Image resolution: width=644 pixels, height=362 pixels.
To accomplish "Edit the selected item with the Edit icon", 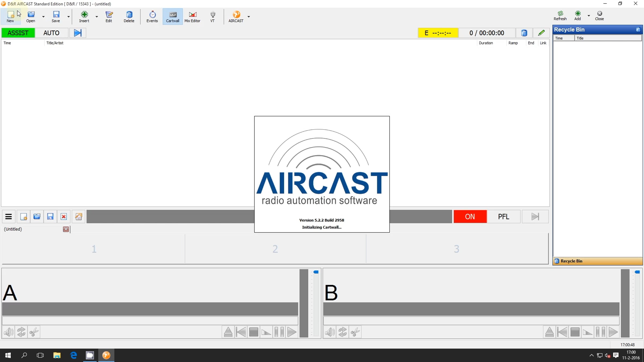I will pyautogui.click(x=109, y=16).
